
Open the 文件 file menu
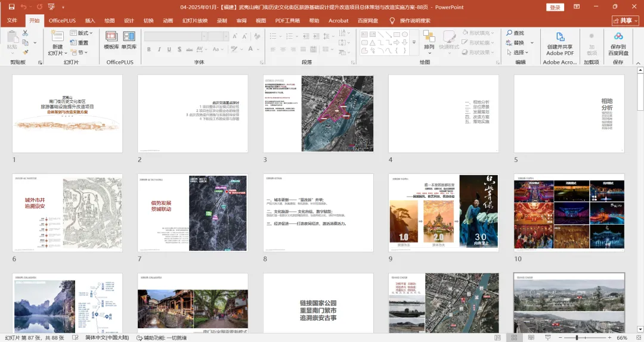click(12, 20)
